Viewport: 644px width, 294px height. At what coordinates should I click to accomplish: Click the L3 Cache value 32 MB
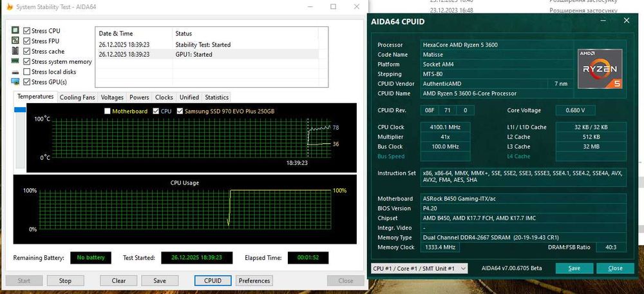point(591,146)
